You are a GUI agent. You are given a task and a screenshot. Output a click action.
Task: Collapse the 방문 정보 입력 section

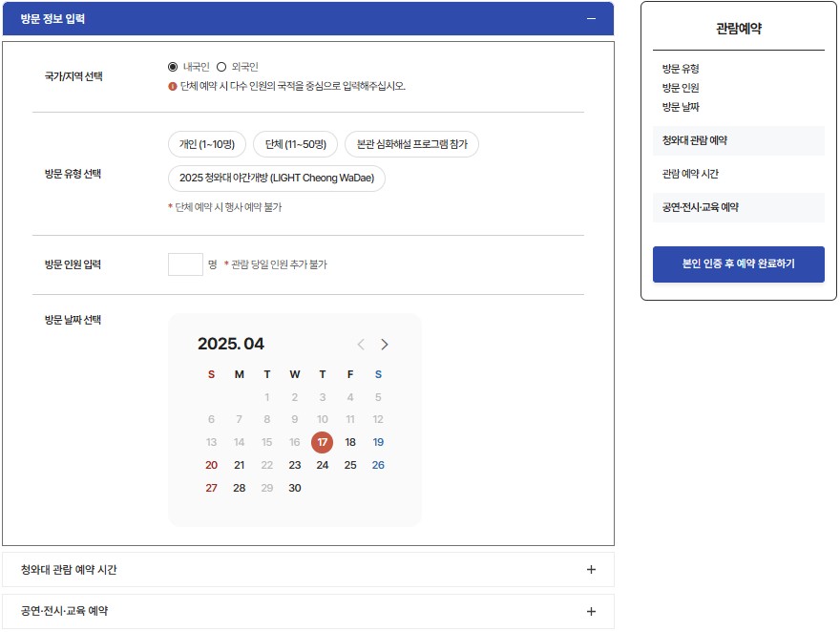coord(592,18)
